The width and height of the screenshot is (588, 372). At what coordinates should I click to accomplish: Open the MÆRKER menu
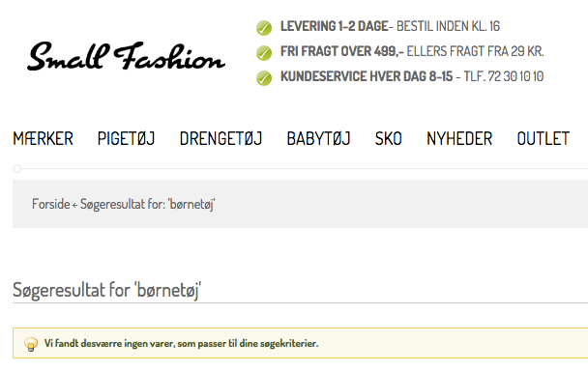pos(44,139)
